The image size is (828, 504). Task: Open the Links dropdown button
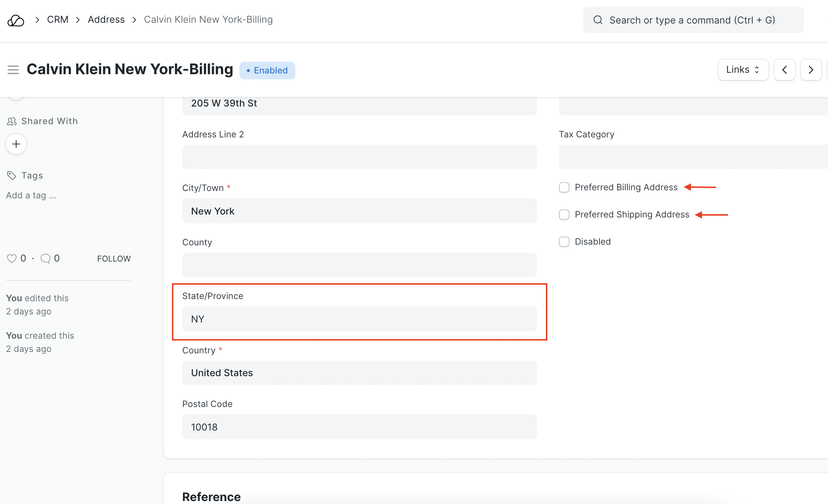743,70
